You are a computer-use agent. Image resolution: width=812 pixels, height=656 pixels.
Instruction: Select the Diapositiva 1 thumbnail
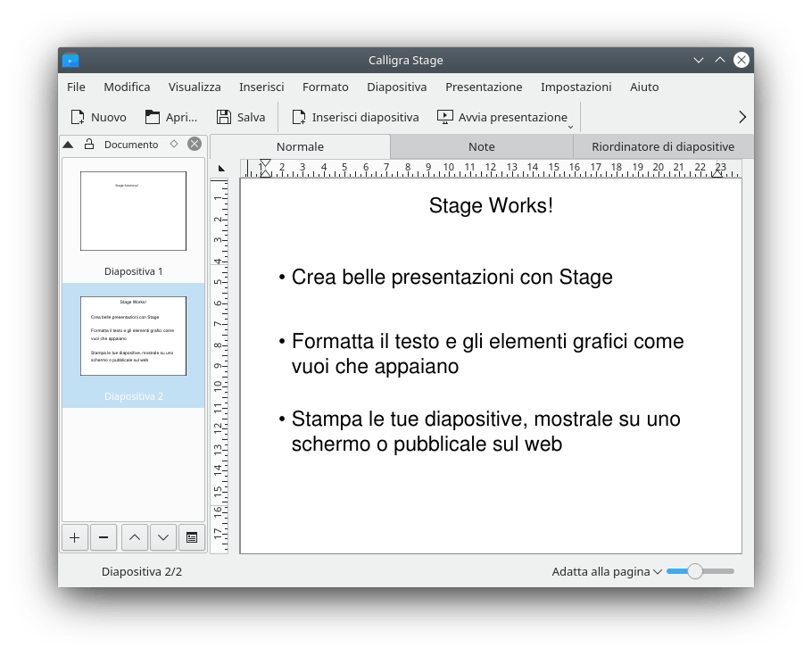[x=133, y=212]
